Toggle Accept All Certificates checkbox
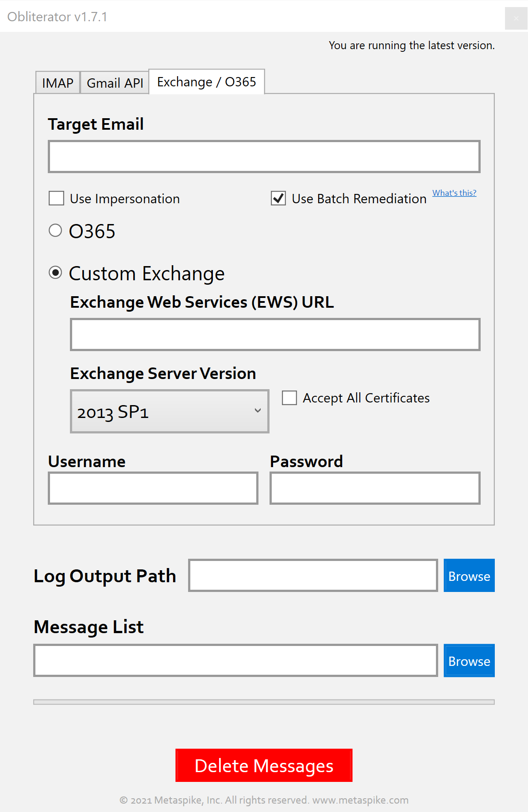Viewport: 528px width, 812px height. [x=289, y=398]
